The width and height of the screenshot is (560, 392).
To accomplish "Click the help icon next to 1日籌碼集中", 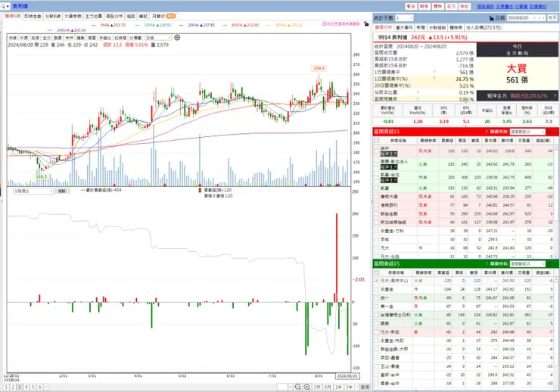I will click(x=434, y=72).
